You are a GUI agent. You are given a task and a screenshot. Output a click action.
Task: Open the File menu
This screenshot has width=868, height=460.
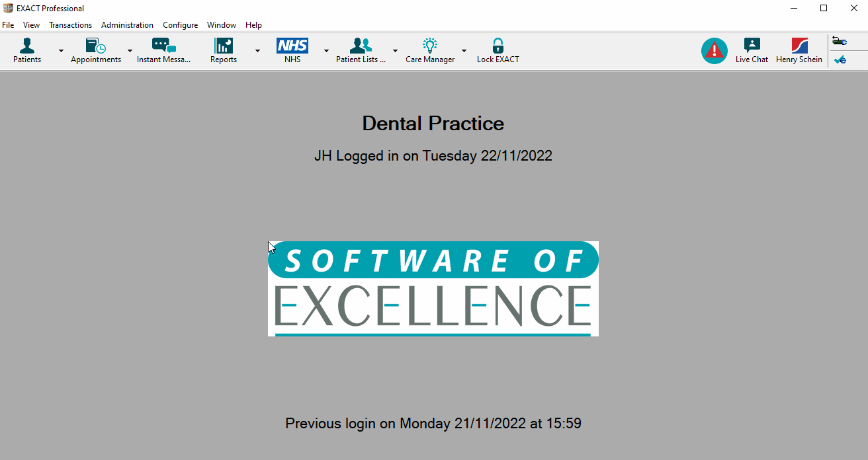(8, 25)
